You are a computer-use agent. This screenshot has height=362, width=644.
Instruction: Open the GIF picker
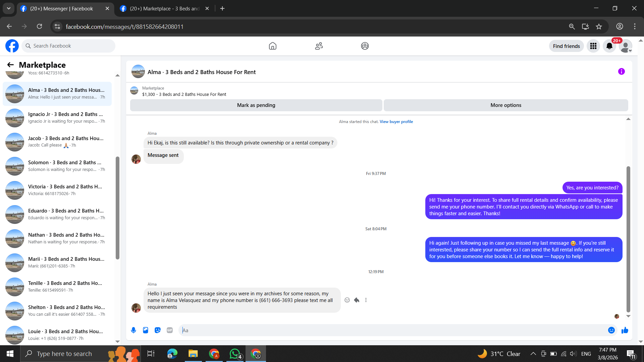[170, 330]
